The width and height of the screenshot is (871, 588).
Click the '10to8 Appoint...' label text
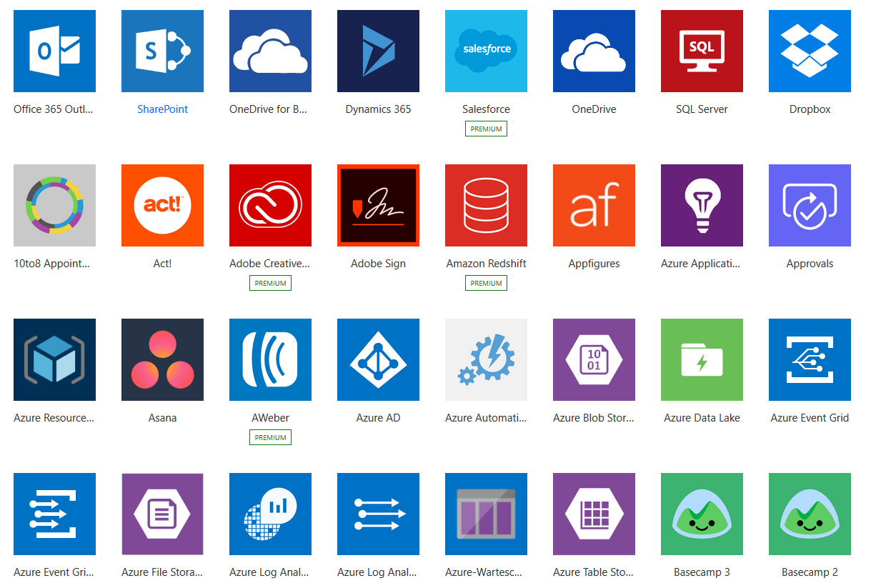(52, 264)
